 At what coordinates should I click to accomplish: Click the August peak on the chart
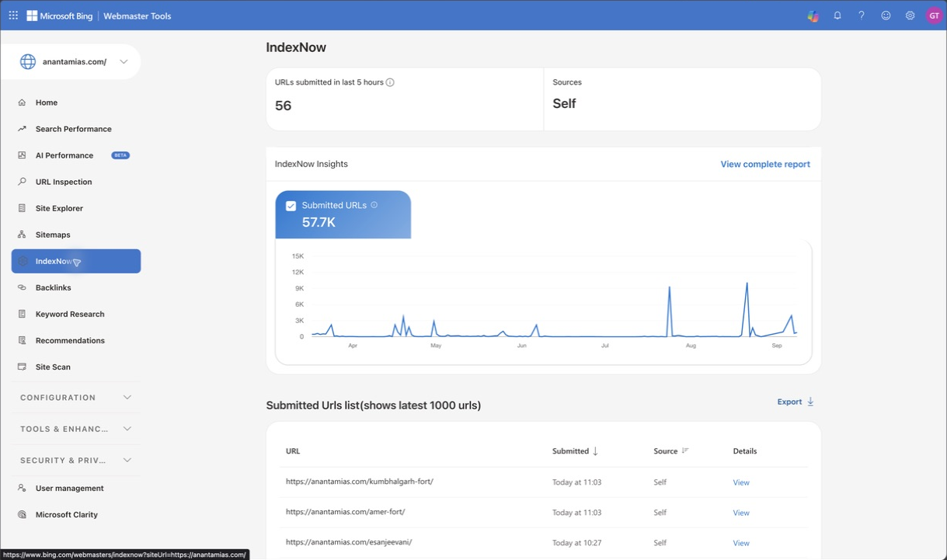[x=747, y=284]
